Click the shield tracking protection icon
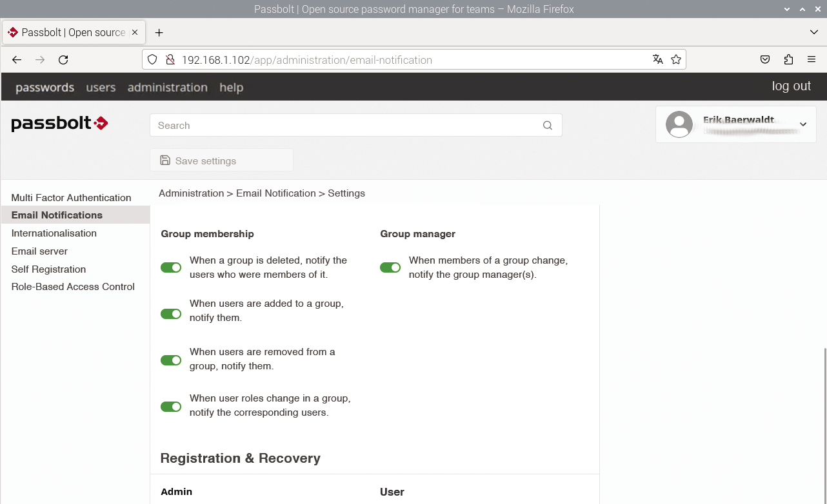The height and width of the screenshot is (504, 827). [152, 60]
